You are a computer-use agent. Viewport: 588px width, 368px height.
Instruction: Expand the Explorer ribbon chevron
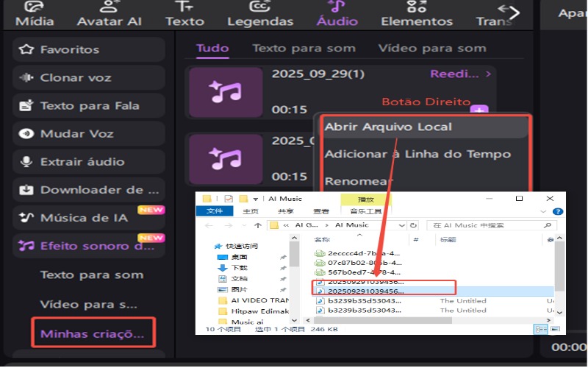[x=542, y=211]
